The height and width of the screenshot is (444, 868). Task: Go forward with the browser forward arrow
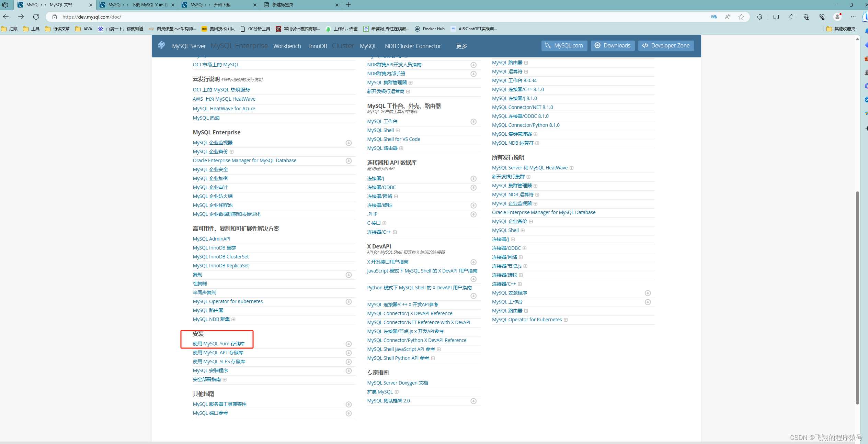pos(21,16)
